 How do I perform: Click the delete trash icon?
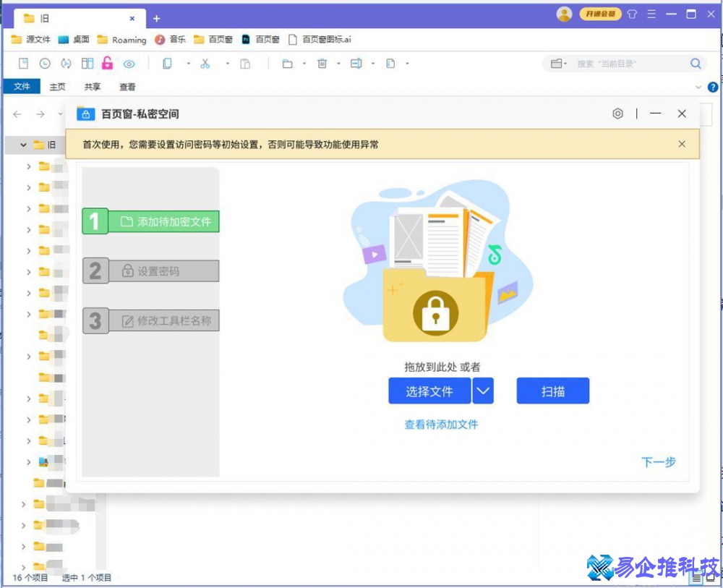point(322,64)
